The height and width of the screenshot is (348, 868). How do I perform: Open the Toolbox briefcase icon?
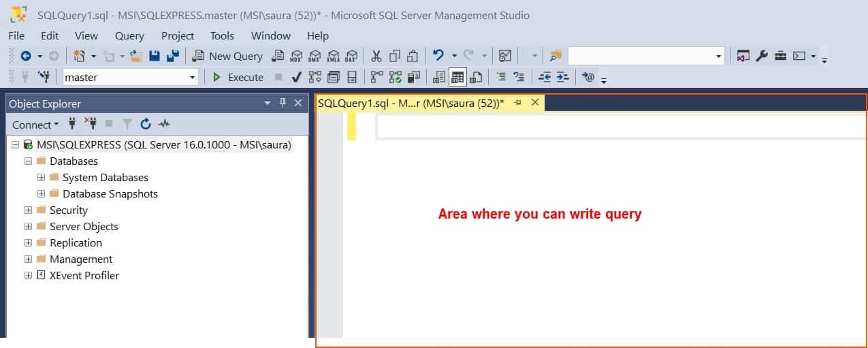click(x=780, y=56)
